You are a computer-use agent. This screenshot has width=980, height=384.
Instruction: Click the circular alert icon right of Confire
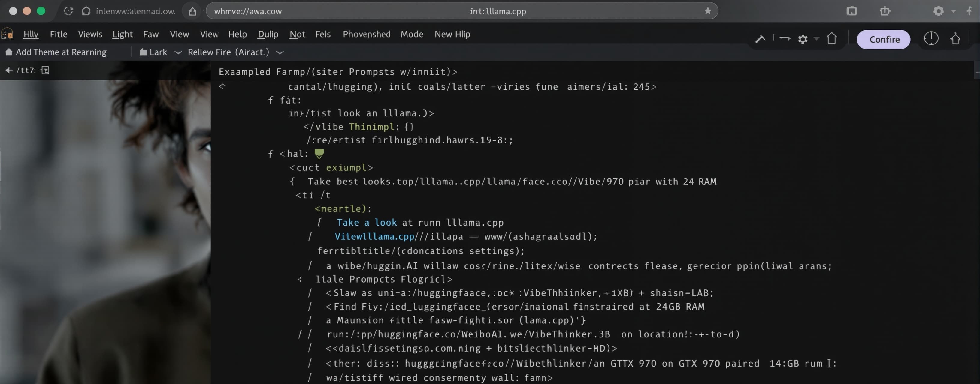(x=931, y=38)
